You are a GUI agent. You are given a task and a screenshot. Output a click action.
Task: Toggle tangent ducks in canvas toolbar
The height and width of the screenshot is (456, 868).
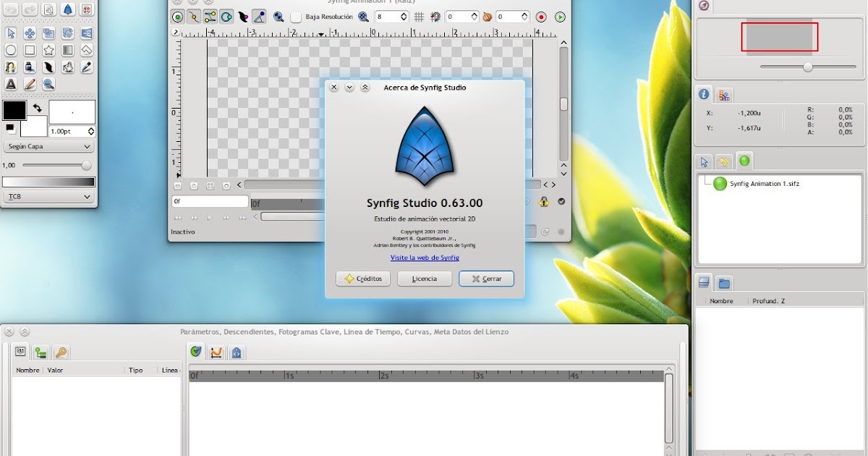coord(210,17)
